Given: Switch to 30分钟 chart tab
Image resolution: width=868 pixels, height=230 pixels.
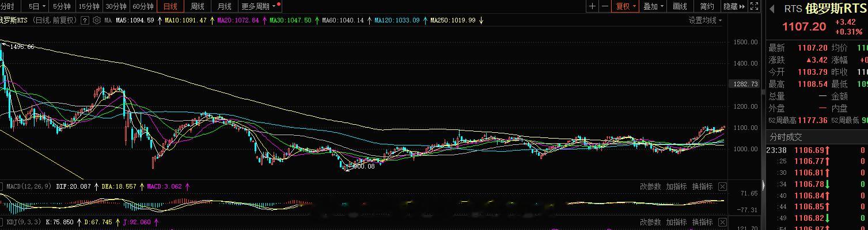Looking at the screenshot, I should click(116, 6).
